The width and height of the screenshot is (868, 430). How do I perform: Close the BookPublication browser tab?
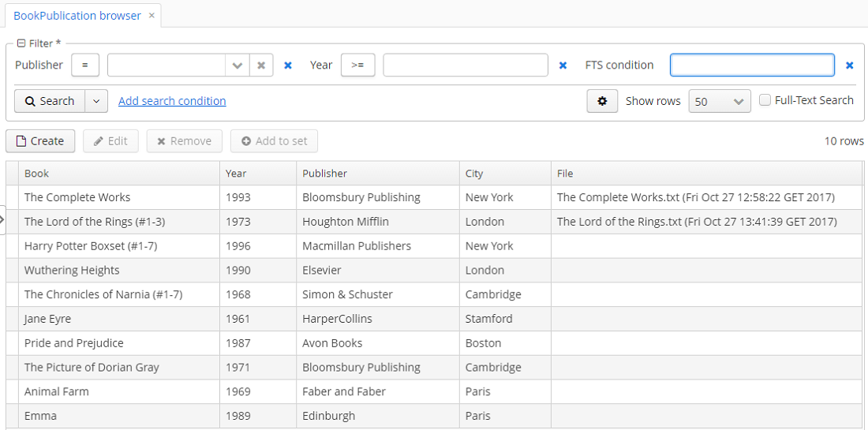[152, 16]
